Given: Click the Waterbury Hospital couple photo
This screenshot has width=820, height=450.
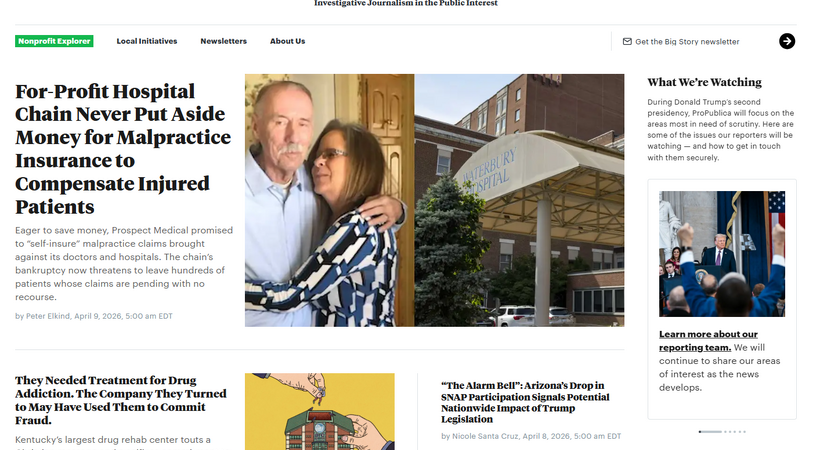Looking at the screenshot, I should tap(435, 200).
